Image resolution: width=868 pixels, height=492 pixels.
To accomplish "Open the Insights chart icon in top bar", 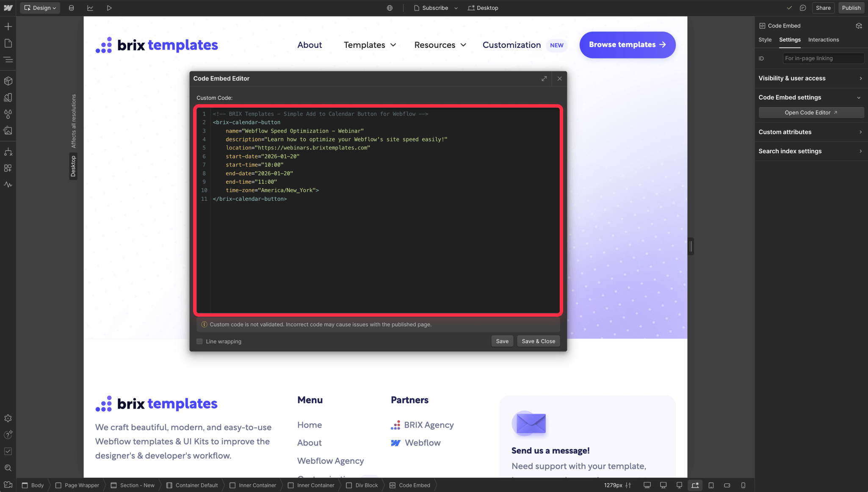I will tap(90, 8).
